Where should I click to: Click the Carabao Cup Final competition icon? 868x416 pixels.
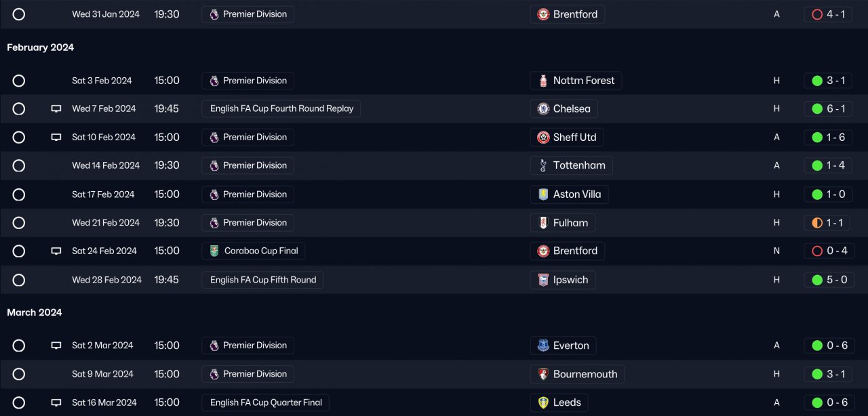pyautogui.click(x=214, y=251)
